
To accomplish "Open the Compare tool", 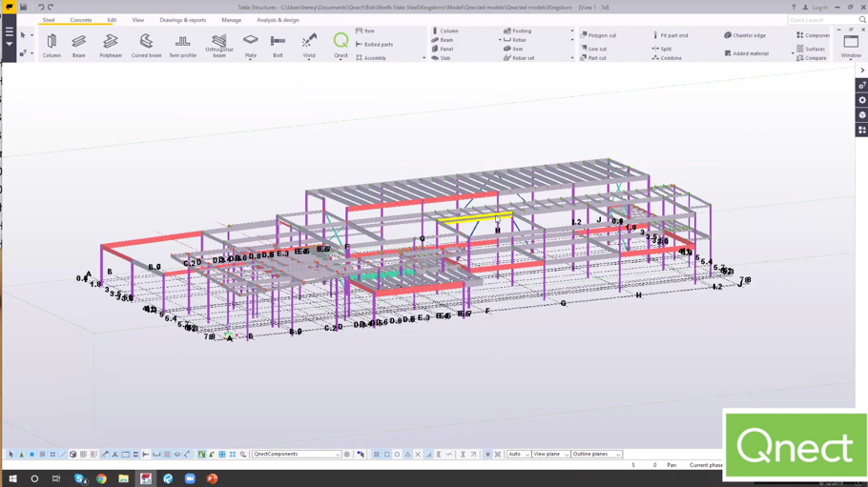I will pos(812,57).
